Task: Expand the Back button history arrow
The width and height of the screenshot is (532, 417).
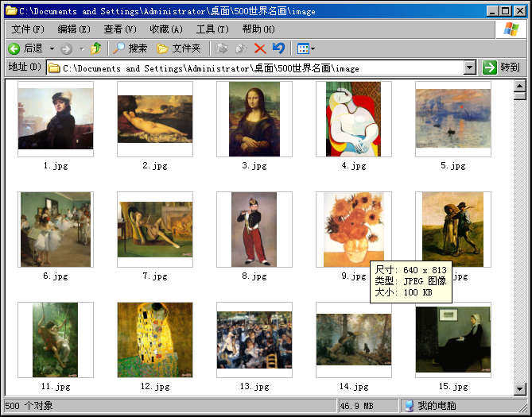Action: [x=52, y=48]
